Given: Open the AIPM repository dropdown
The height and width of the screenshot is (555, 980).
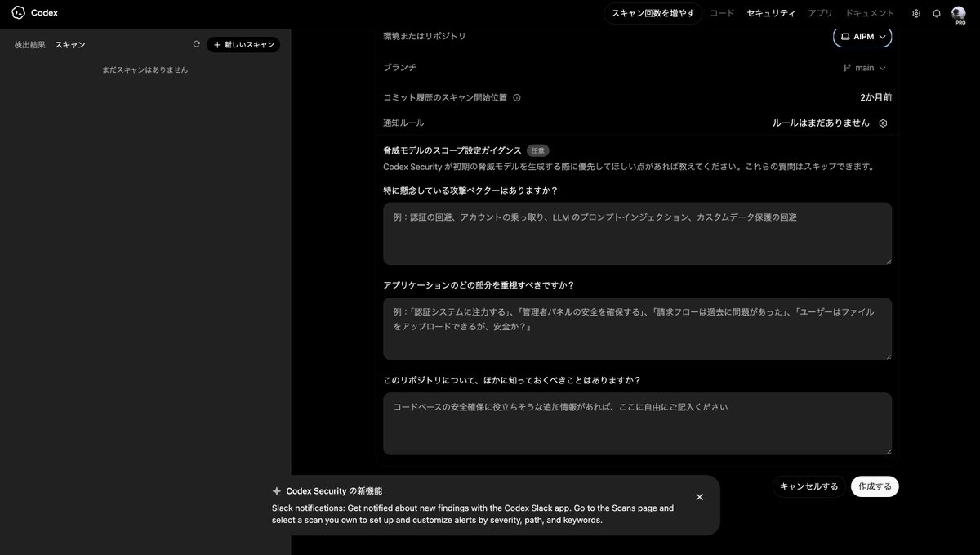Looking at the screenshot, I should 862,37.
